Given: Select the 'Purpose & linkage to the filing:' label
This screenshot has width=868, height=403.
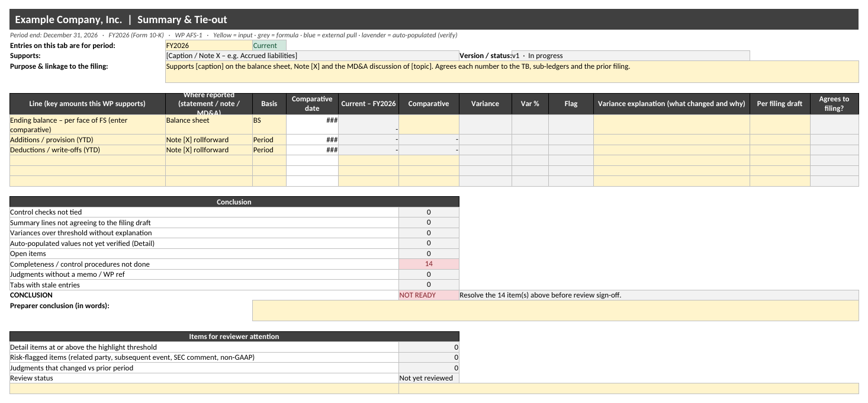Looking at the screenshot, I should point(59,66).
